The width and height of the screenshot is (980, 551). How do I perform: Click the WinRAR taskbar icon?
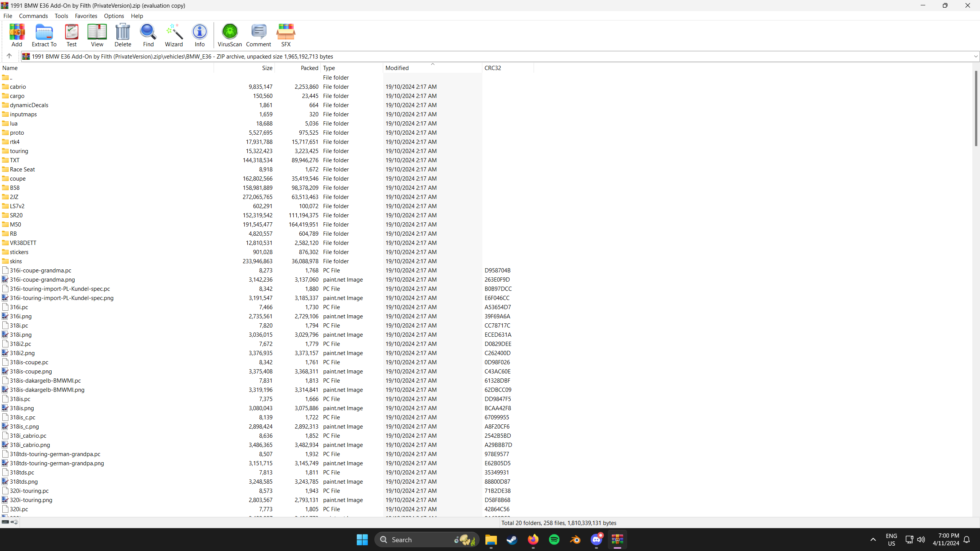click(x=617, y=540)
